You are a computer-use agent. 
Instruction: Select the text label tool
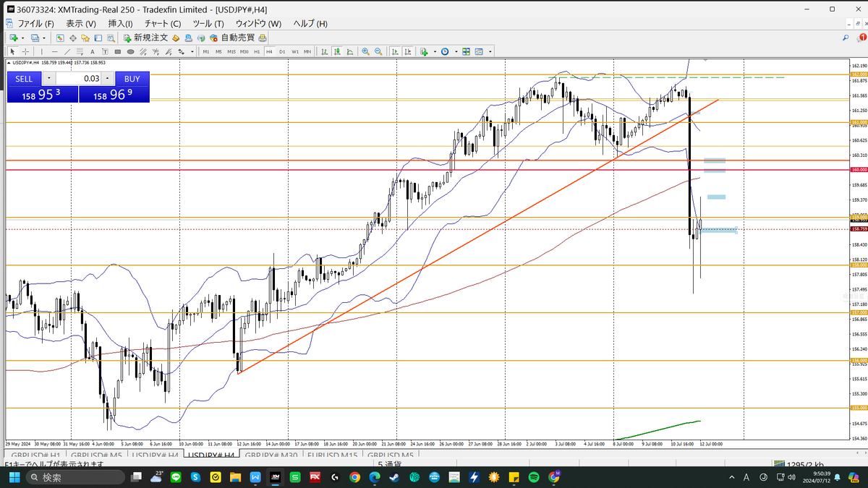105,51
